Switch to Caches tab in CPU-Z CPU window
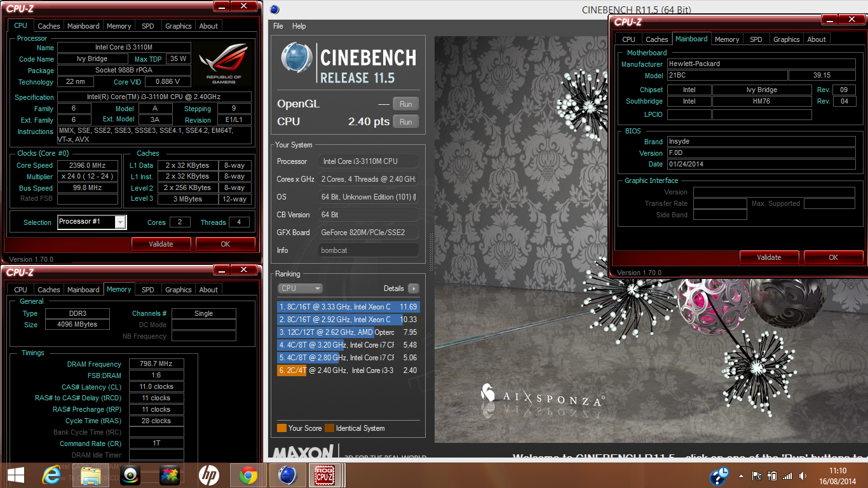 [48, 26]
